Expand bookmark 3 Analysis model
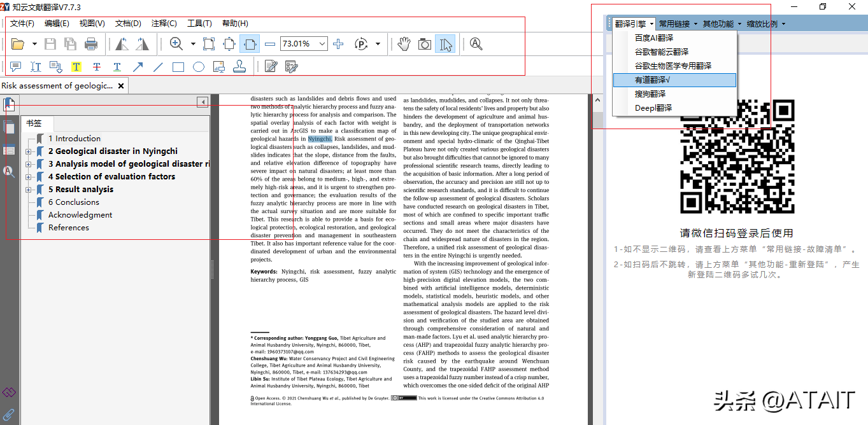This screenshot has width=868, height=425. pyautogui.click(x=28, y=164)
